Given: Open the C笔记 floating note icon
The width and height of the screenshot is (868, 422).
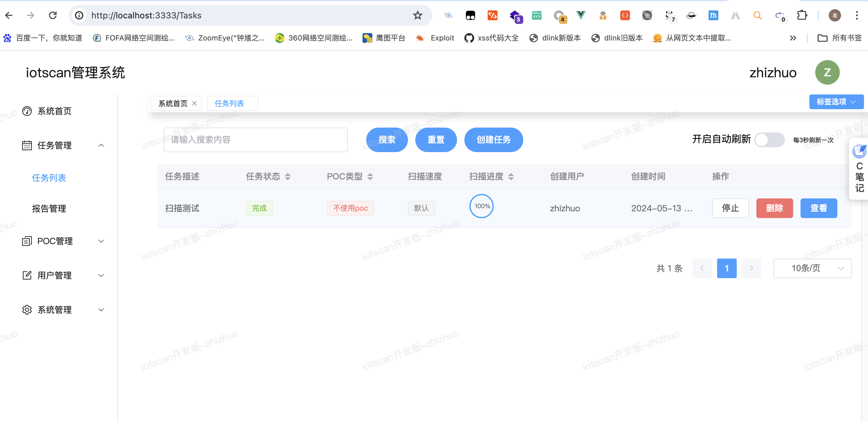Looking at the screenshot, I should (x=859, y=151).
